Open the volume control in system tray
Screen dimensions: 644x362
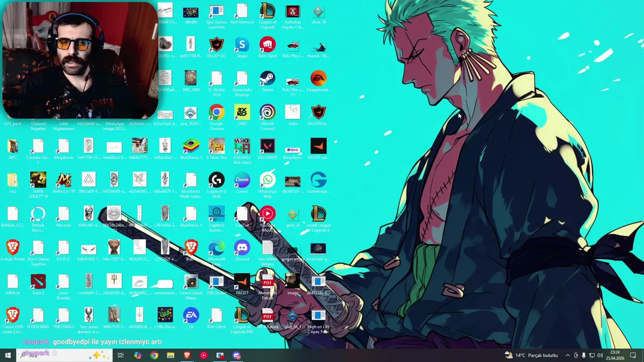click(600, 355)
